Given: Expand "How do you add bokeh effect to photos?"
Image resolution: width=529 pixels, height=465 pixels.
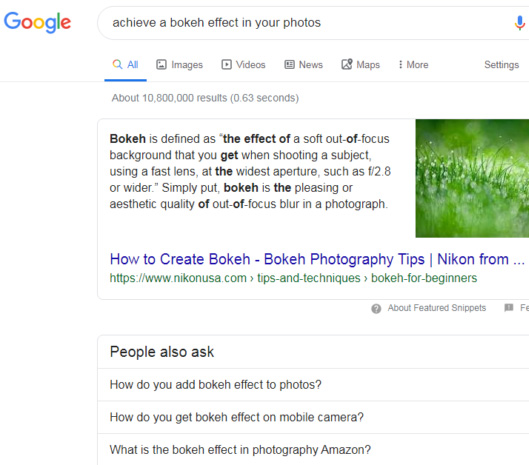Looking at the screenshot, I should click(x=313, y=385).
